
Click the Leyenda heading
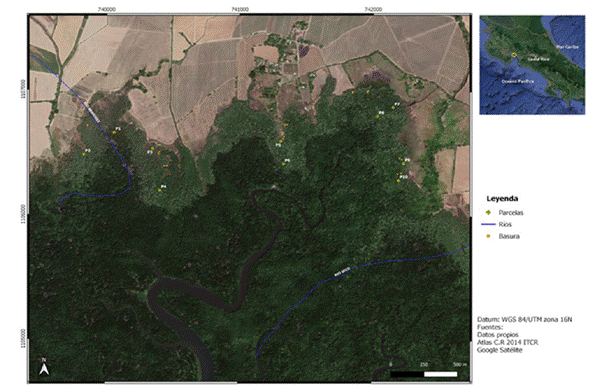[502, 199]
